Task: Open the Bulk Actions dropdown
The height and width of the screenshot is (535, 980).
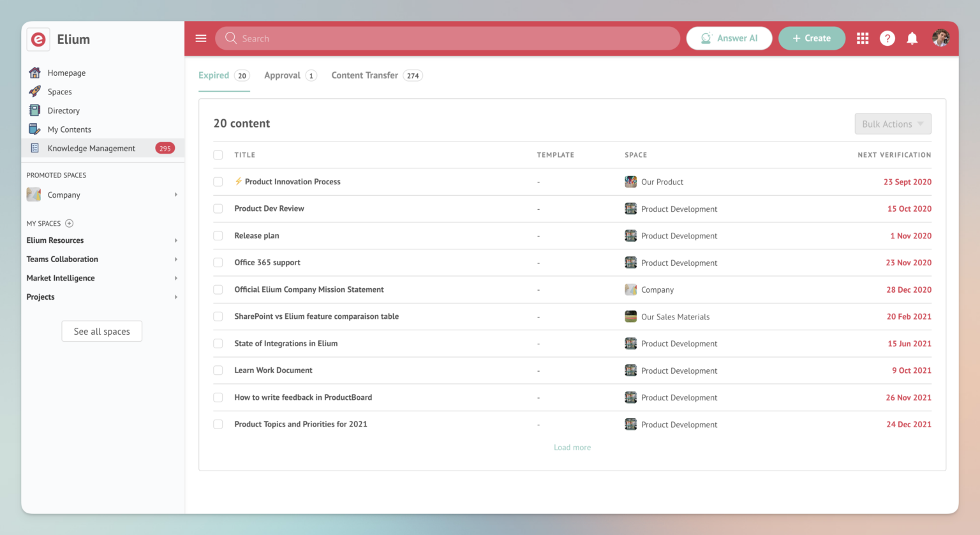Action: [x=893, y=123]
